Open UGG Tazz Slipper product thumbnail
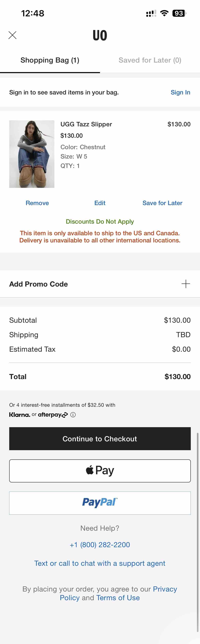Image resolution: width=200 pixels, height=644 pixels. (32, 154)
